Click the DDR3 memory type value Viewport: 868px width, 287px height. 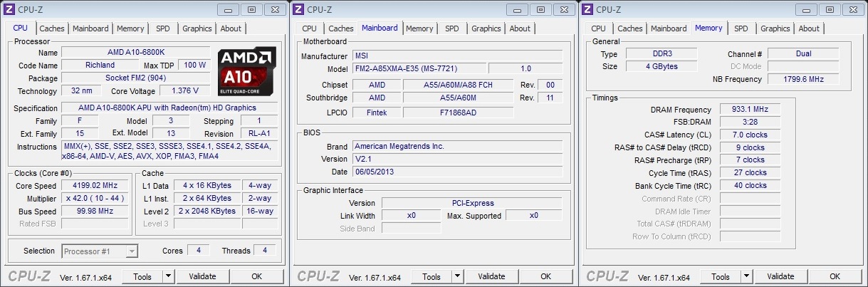(662, 53)
